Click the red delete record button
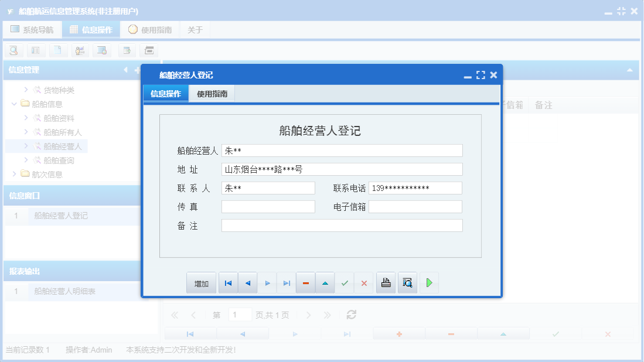Screen dimensions: 644x362 [x=305, y=282]
